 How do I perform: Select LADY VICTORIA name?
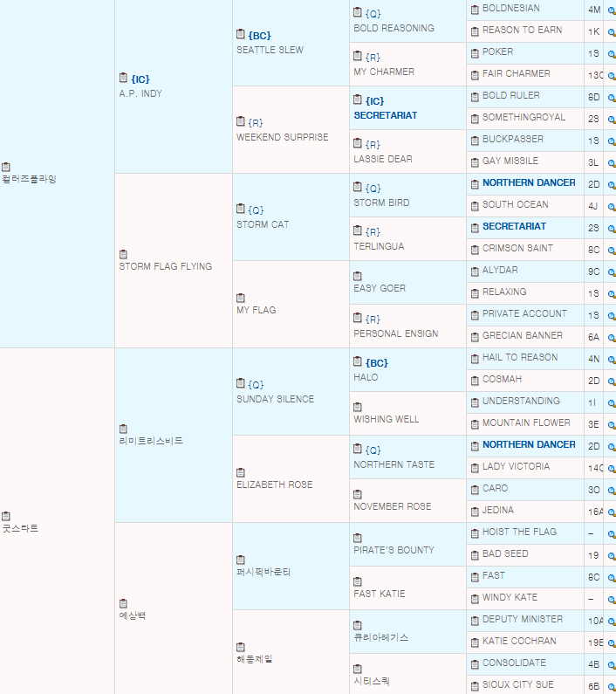pyautogui.click(x=516, y=466)
